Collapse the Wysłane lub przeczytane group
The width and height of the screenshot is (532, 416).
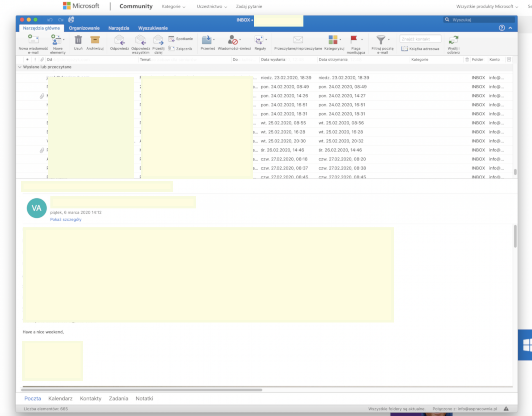tap(20, 67)
